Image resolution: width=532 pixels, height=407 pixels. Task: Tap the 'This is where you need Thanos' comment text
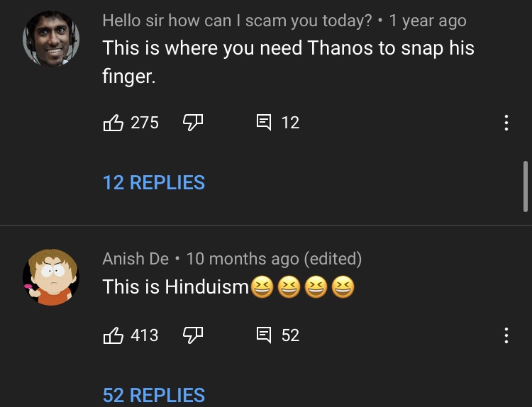click(288, 62)
